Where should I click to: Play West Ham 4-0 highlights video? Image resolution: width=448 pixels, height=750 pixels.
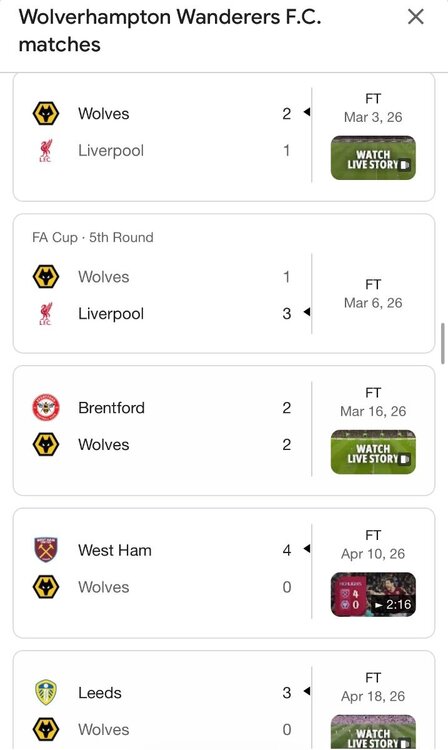tap(373, 595)
